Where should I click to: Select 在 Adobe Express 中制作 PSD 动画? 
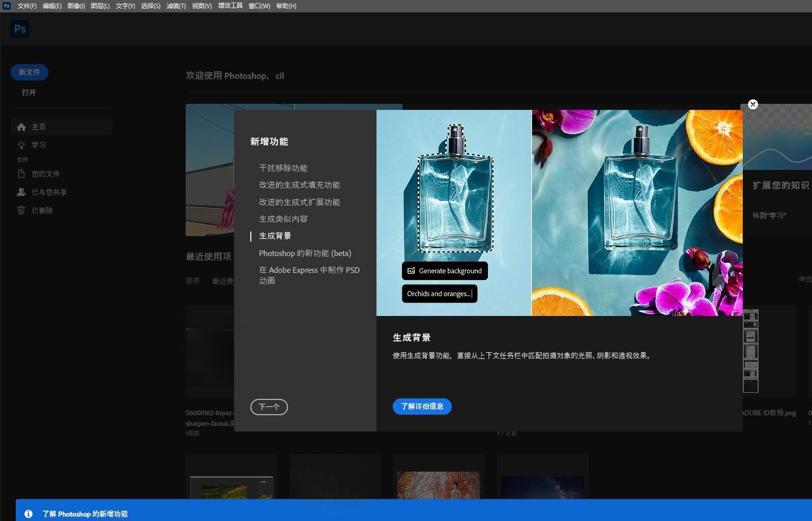pos(309,275)
